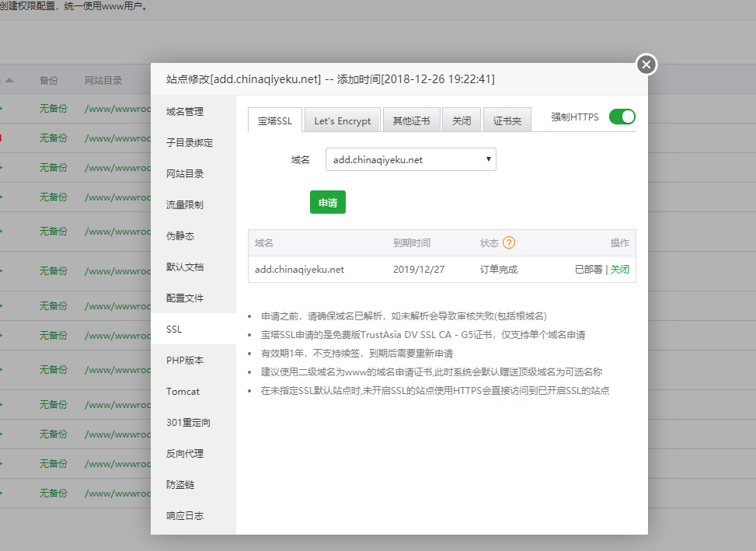Close the site modification dialog
756x551 pixels.
(x=646, y=64)
